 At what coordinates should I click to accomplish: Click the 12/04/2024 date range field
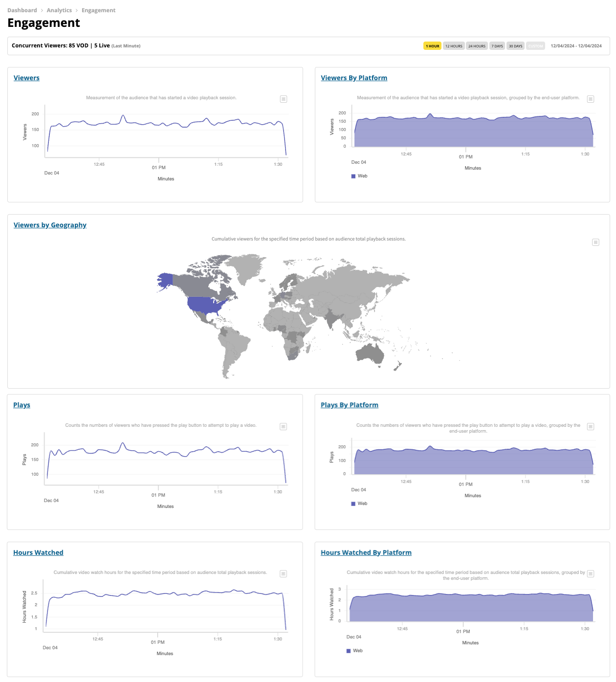[x=576, y=46]
